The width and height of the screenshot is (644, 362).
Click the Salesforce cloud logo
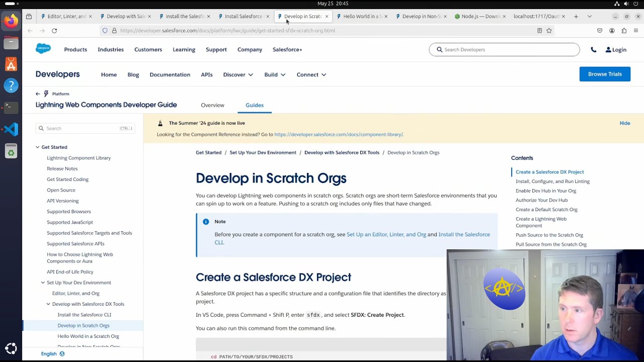click(x=43, y=49)
